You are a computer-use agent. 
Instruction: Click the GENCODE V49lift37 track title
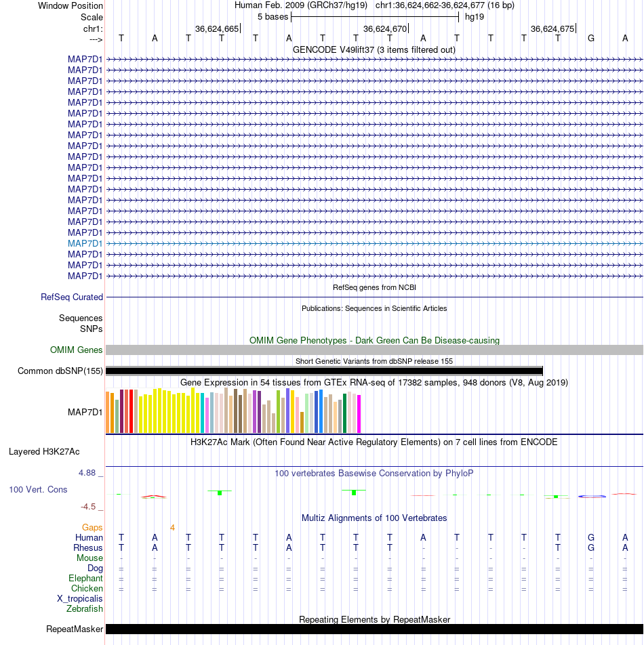coord(374,49)
